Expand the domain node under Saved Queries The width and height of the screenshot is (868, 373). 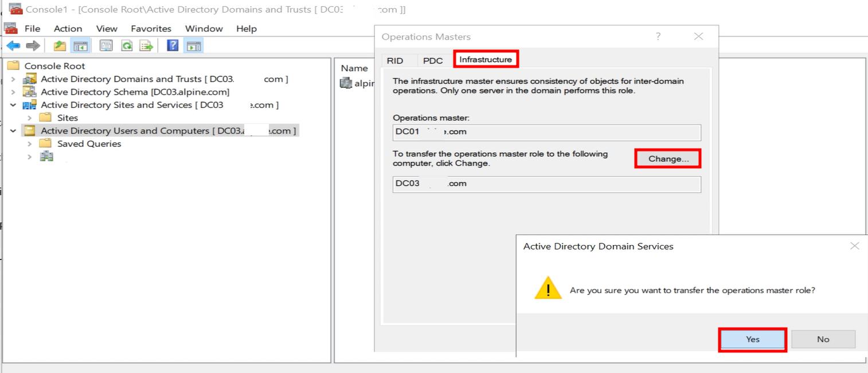pyautogui.click(x=29, y=157)
